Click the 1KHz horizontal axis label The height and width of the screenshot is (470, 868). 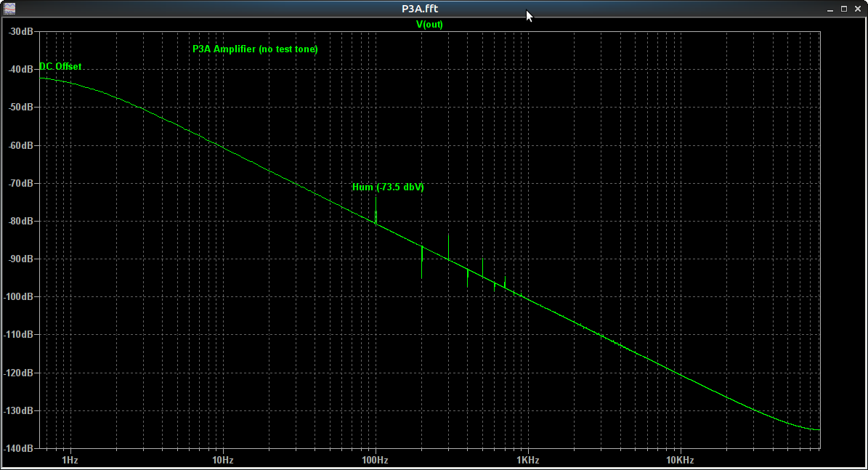click(x=527, y=460)
